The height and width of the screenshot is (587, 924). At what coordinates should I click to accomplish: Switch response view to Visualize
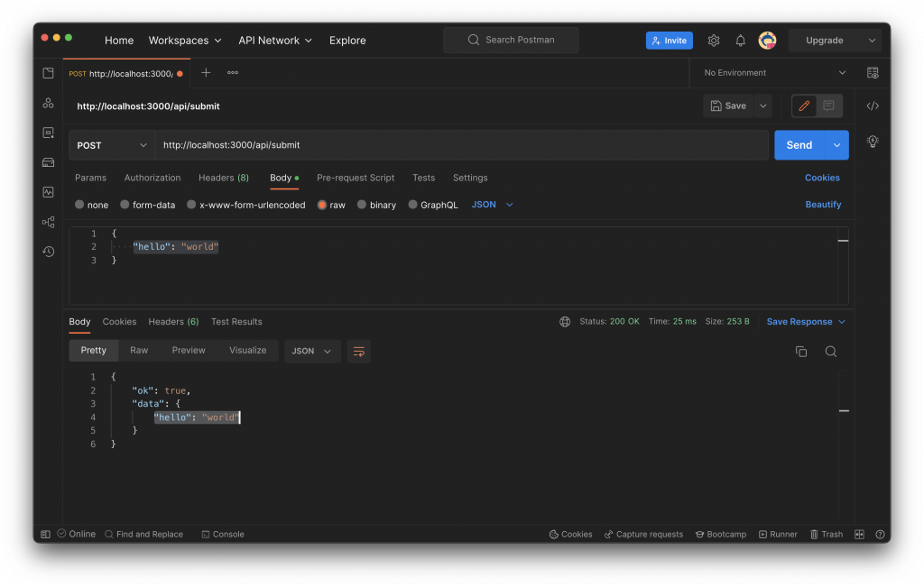click(x=247, y=351)
